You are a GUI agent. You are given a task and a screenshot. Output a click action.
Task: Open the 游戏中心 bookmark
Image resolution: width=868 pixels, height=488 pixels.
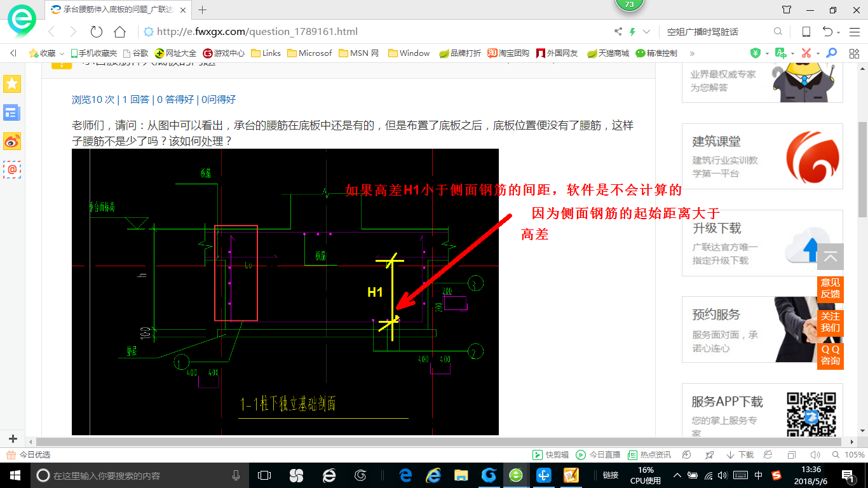[224, 53]
